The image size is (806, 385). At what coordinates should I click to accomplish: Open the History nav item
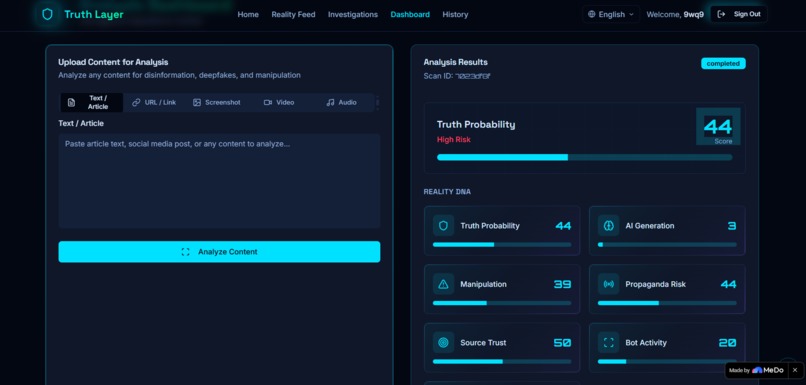coord(455,14)
